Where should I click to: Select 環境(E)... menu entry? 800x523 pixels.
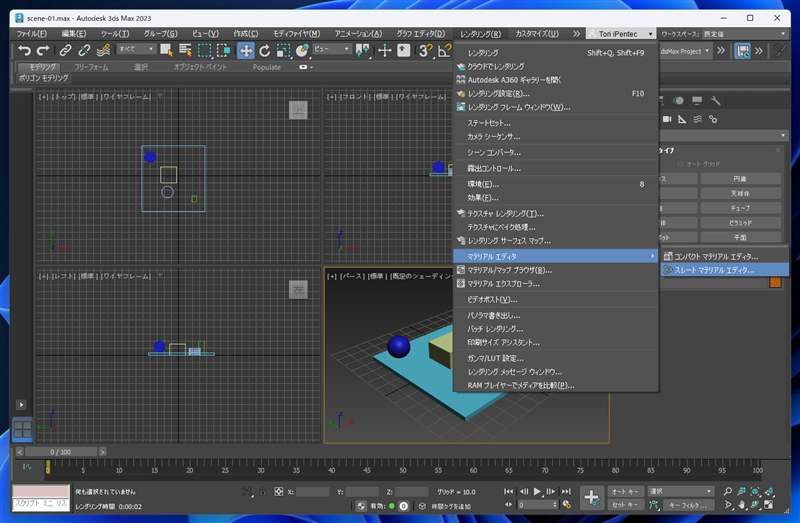click(556, 184)
